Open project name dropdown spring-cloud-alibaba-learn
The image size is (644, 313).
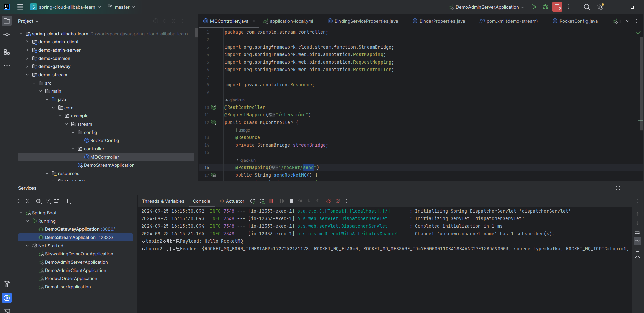point(66,7)
